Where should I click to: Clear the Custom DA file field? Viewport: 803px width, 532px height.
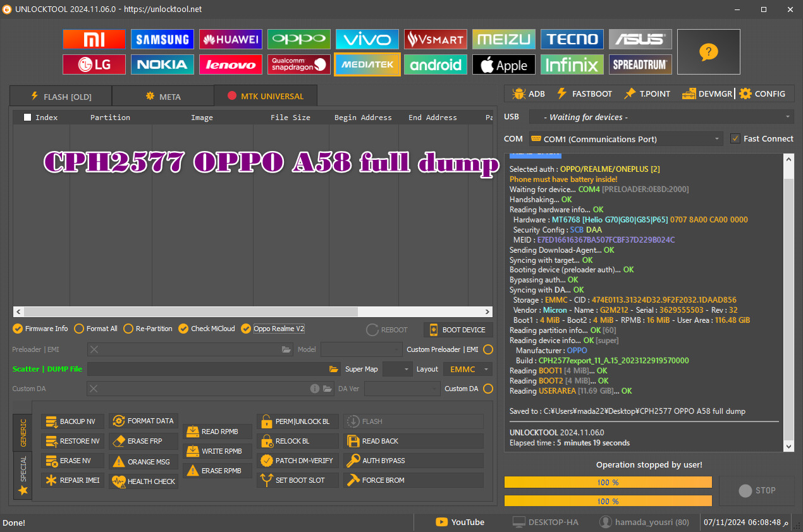pyautogui.click(x=94, y=389)
